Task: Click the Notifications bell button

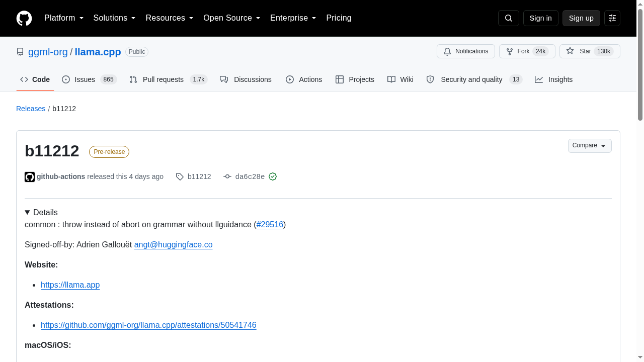Action: 466,51
